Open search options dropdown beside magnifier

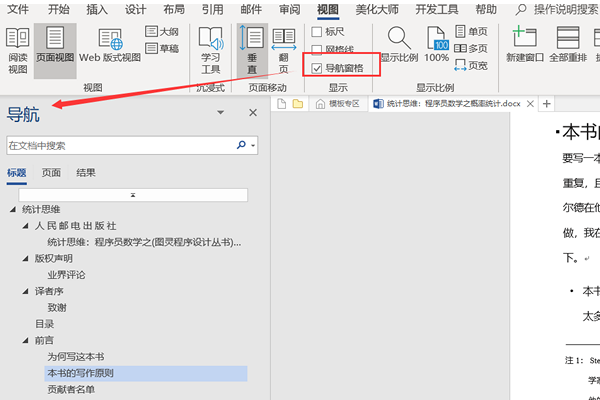[253, 145]
